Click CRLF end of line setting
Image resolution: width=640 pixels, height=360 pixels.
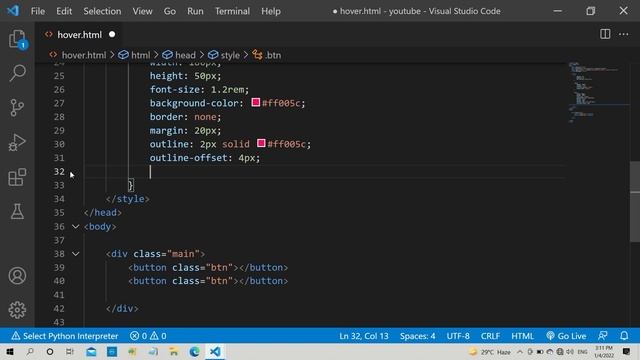[x=490, y=336]
